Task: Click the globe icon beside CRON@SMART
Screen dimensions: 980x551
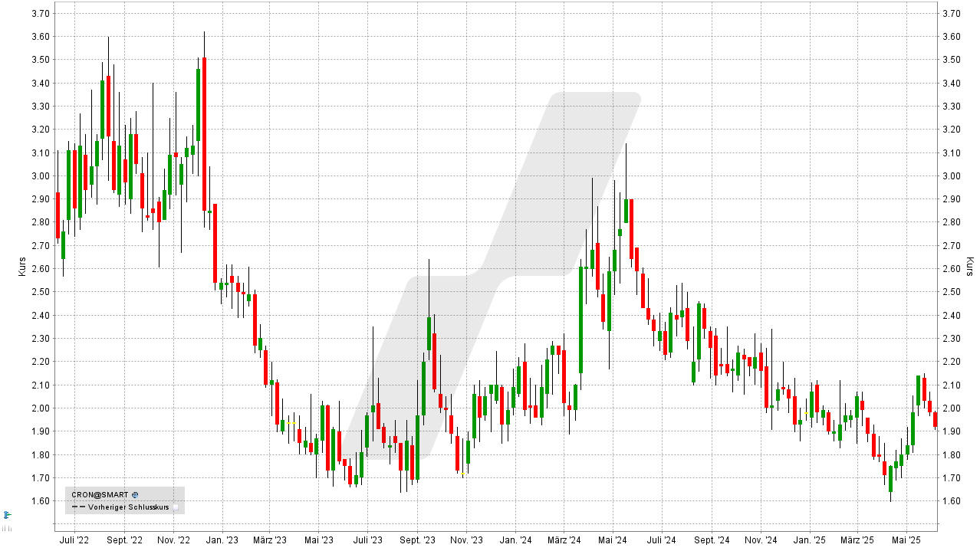Action: point(135,495)
